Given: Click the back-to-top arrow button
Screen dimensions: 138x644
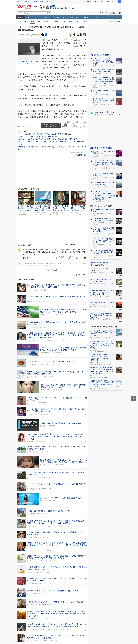Looking at the screenshot, I should (x=133, y=398).
